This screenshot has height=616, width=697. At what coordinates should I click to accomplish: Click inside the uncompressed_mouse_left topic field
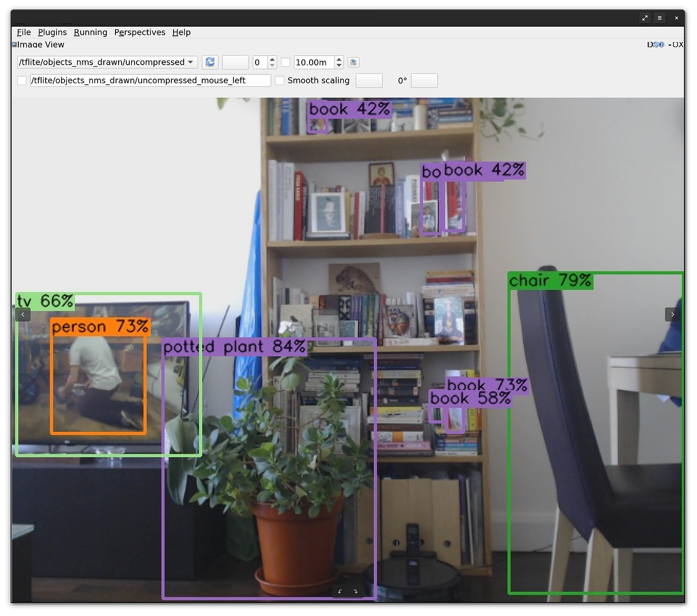(150, 81)
